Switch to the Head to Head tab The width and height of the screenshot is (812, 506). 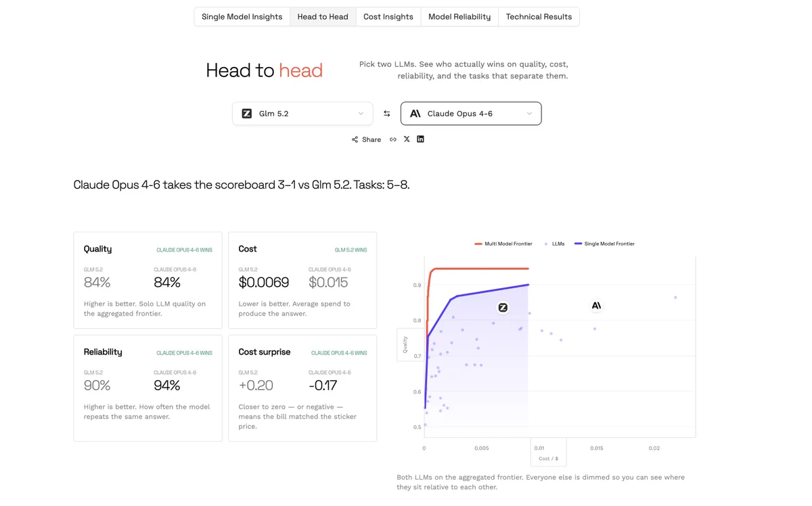323,17
